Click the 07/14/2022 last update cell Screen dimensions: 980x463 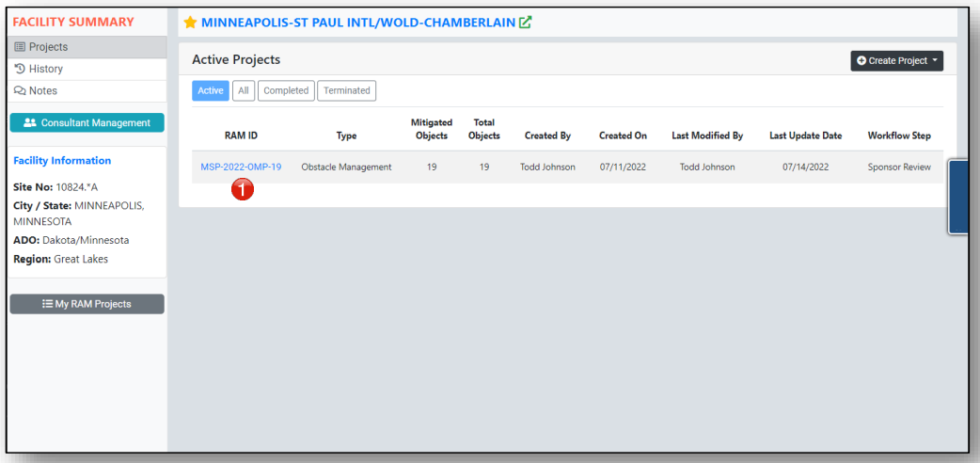806,168
